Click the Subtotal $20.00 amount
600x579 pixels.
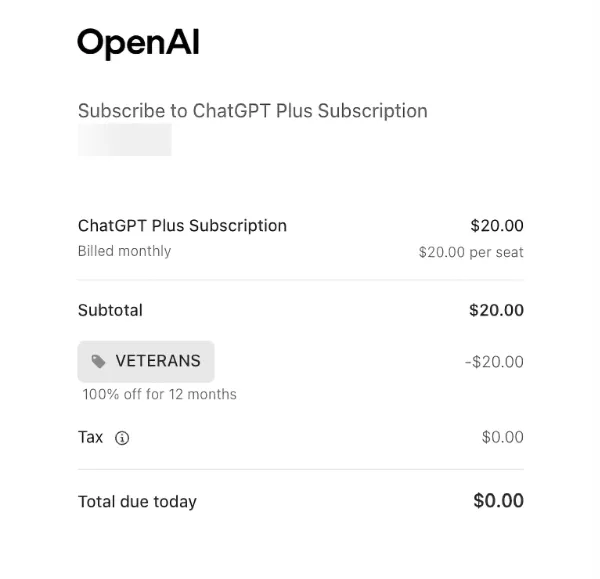pos(496,310)
